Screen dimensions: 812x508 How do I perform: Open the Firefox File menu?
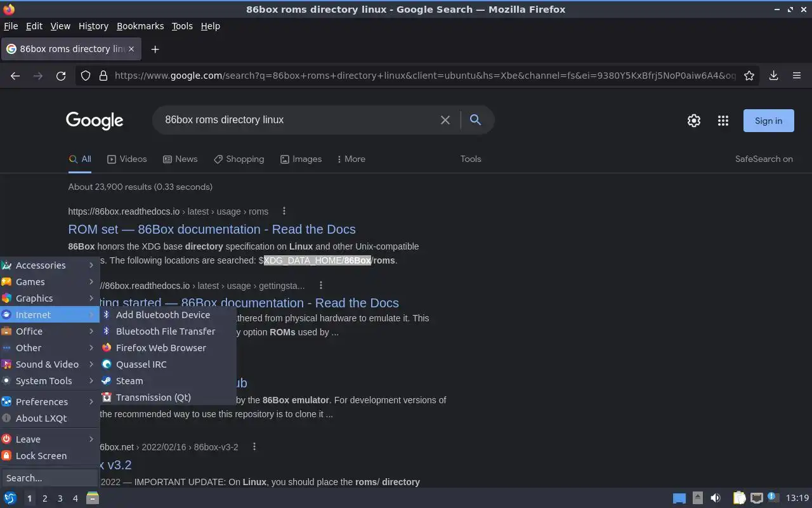pos(11,26)
